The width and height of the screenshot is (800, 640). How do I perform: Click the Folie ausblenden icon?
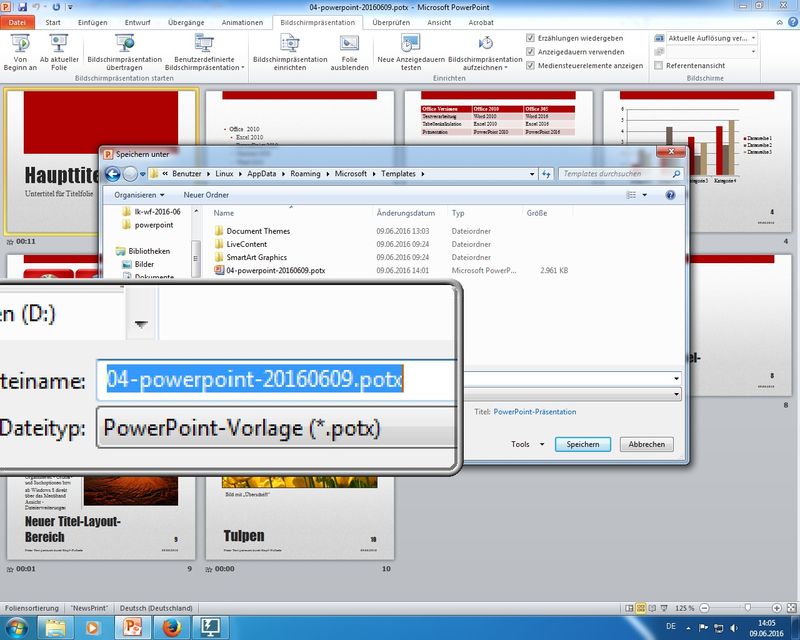click(x=349, y=43)
